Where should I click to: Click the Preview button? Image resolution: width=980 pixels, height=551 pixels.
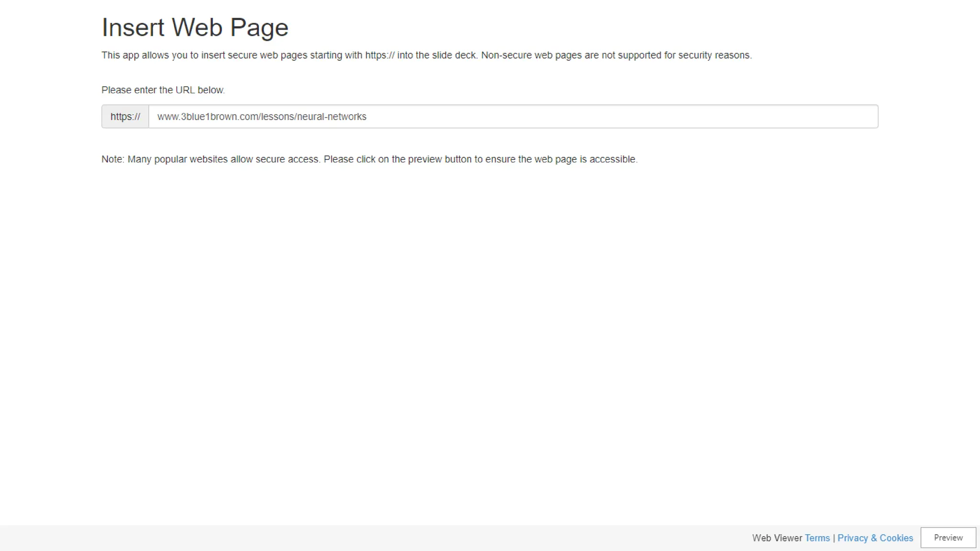pyautogui.click(x=948, y=538)
